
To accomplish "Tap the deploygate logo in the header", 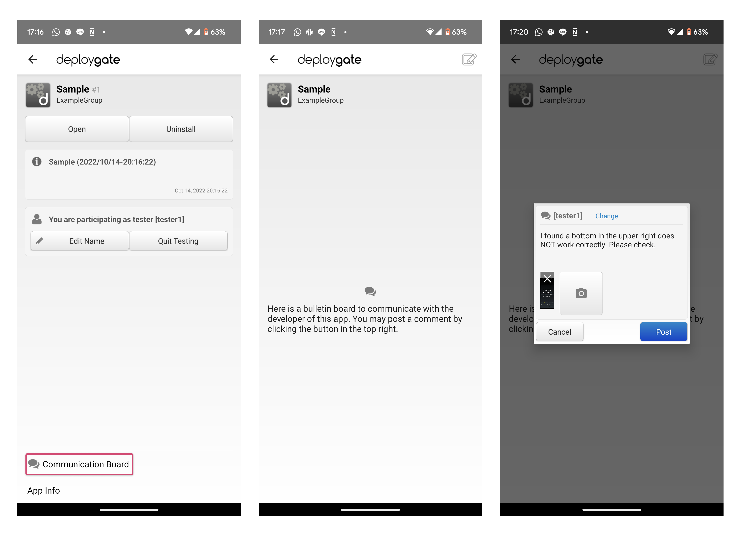I will tap(88, 60).
